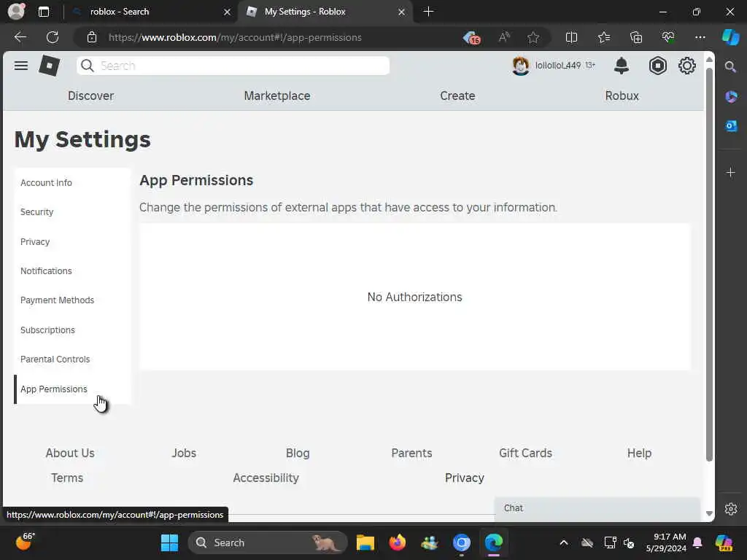747x560 pixels.
Task: Open the Windows Start menu
Action: [169, 542]
